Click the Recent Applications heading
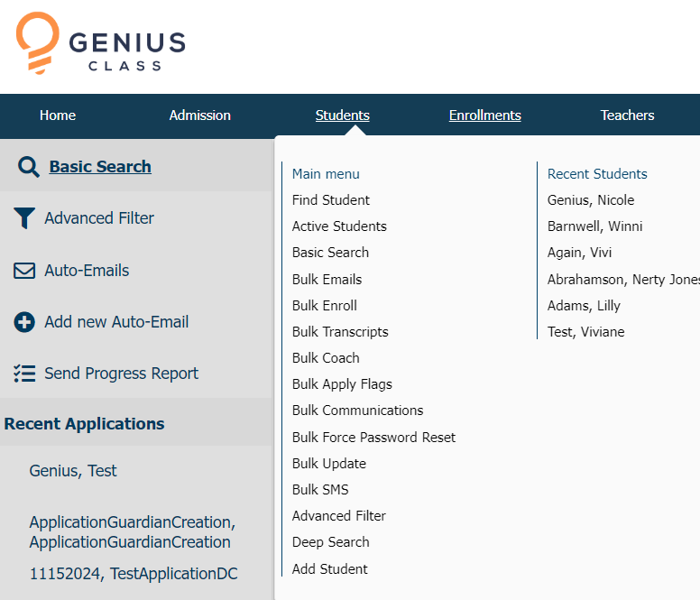Viewport: 700px width, 600px height. (x=85, y=424)
